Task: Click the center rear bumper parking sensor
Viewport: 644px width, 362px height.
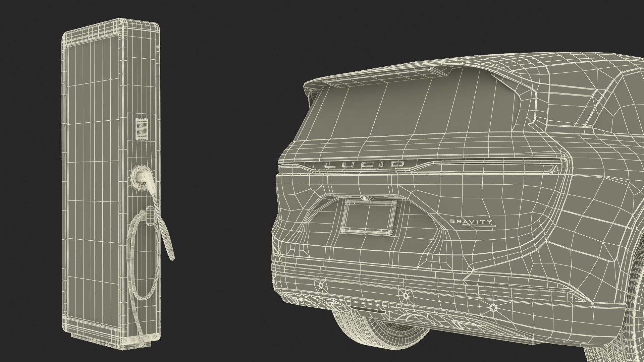Action: tap(406, 296)
